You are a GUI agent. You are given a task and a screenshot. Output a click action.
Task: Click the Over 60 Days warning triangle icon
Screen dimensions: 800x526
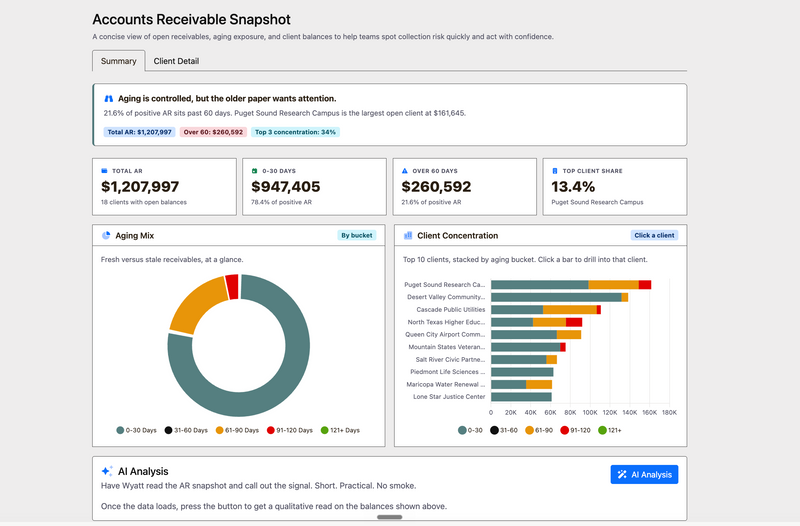click(x=405, y=171)
